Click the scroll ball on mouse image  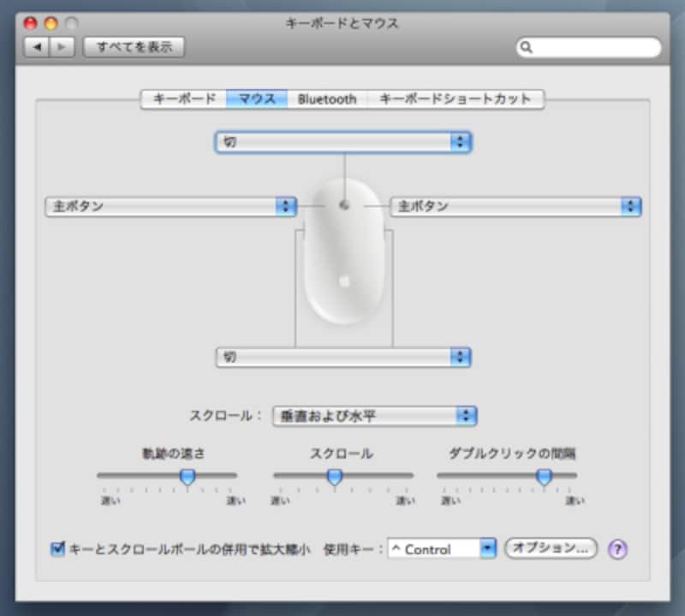(344, 205)
